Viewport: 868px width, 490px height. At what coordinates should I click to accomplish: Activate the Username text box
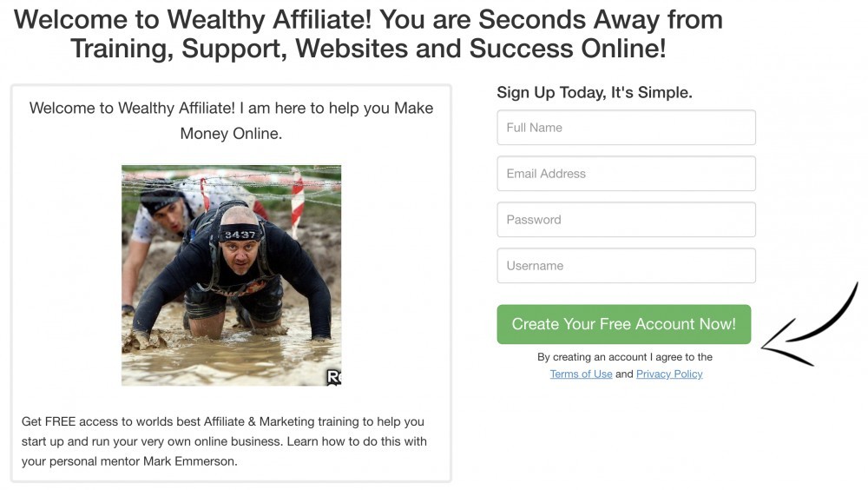coord(626,266)
